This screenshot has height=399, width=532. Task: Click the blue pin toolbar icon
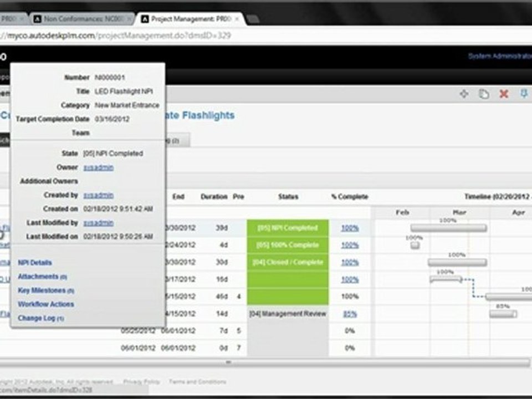(x=524, y=93)
